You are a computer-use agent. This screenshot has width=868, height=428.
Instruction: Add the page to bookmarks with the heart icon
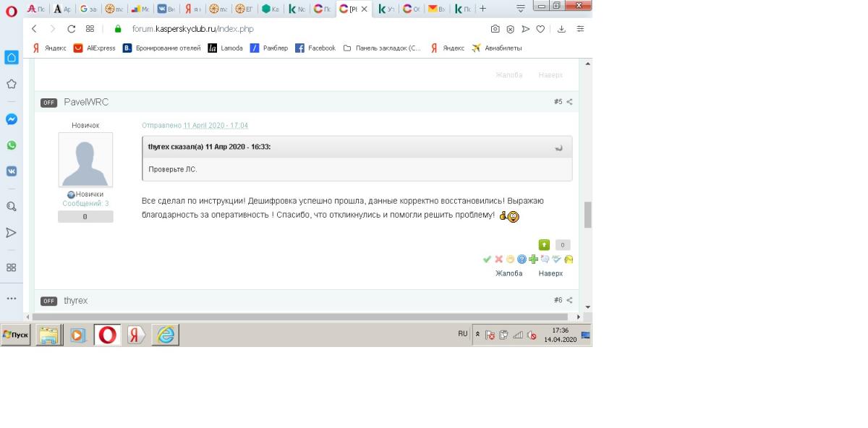pyautogui.click(x=540, y=29)
